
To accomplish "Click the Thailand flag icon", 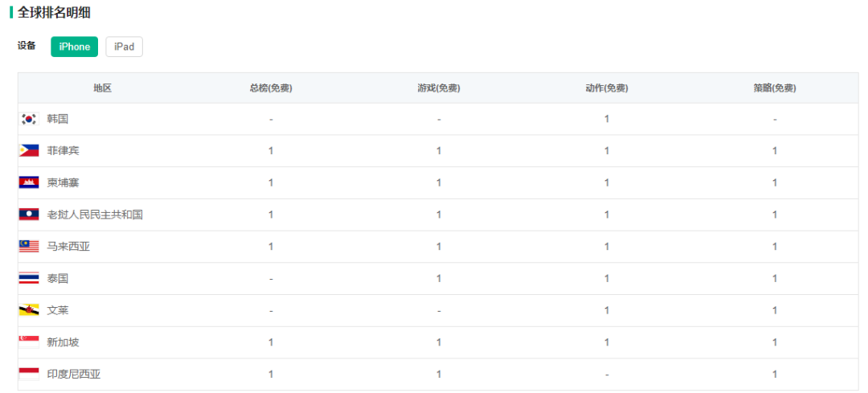I will click(29, 278).
